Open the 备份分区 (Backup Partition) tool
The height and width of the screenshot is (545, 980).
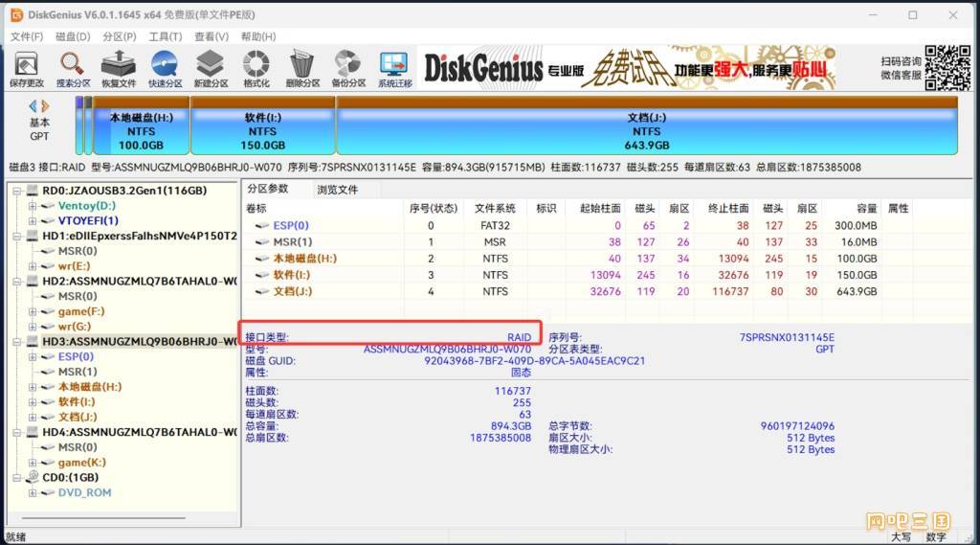[x=347, y=69]
